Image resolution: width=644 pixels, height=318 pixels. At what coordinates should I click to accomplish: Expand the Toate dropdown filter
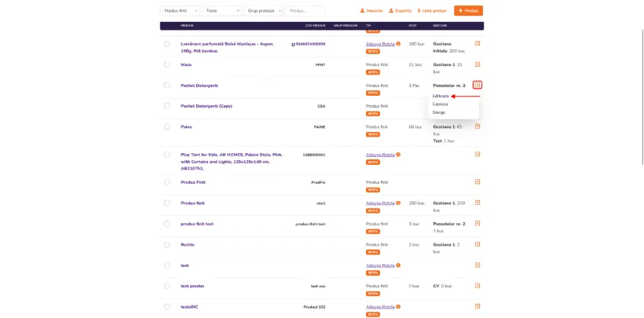click(221, 11)
